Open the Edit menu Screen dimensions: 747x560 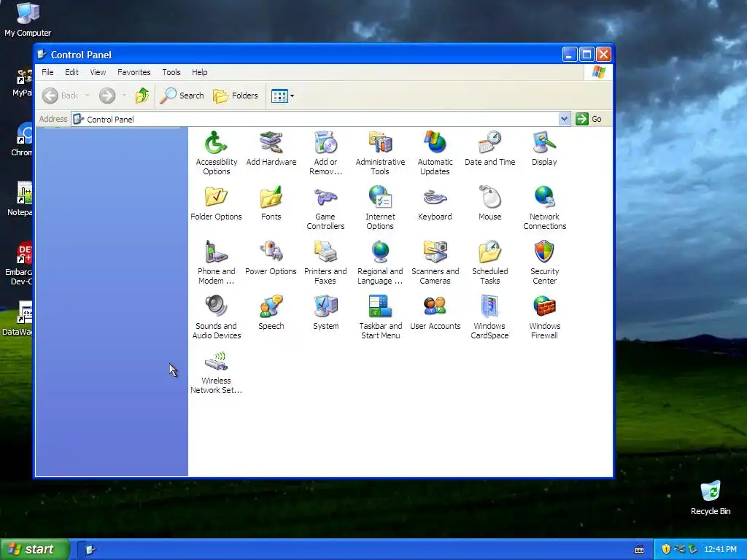[71, 72]
